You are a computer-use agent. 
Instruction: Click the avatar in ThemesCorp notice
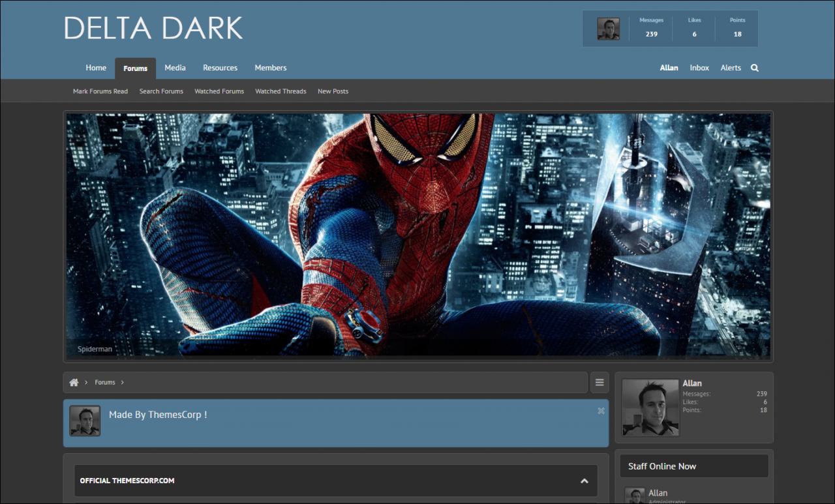(85, 421)
